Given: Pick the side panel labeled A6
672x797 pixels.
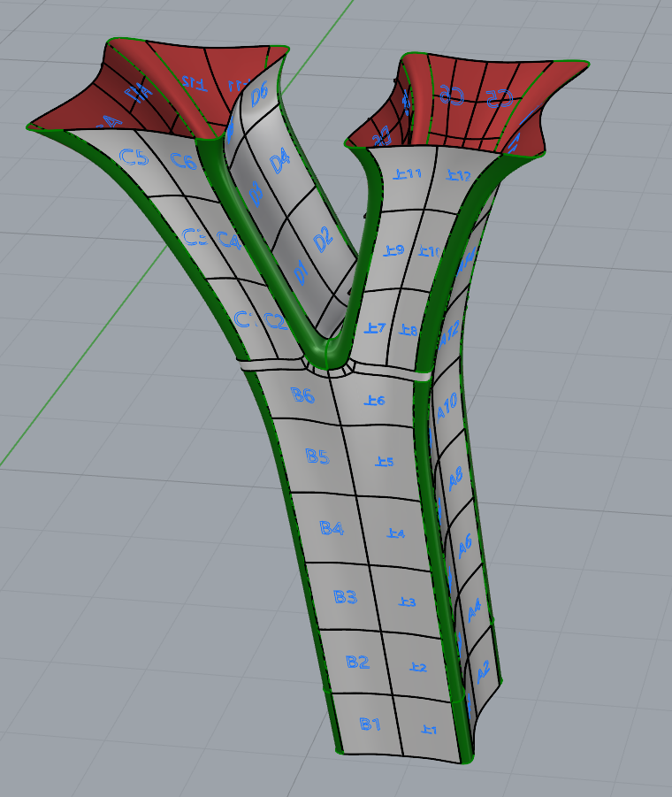Looking at the screenshot, I should (466, 541).
